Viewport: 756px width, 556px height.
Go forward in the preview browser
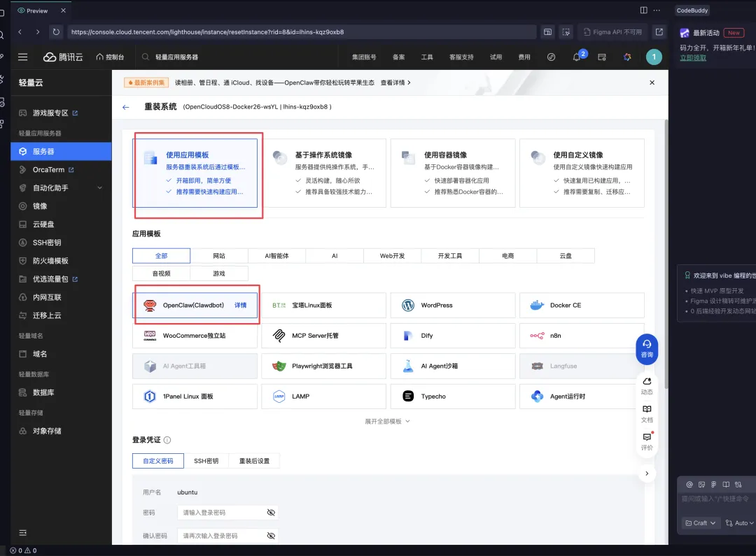coord(38,31)
